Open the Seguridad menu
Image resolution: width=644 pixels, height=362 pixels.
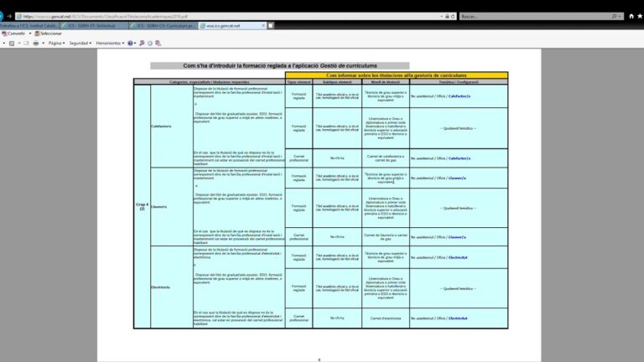[80, 43]
